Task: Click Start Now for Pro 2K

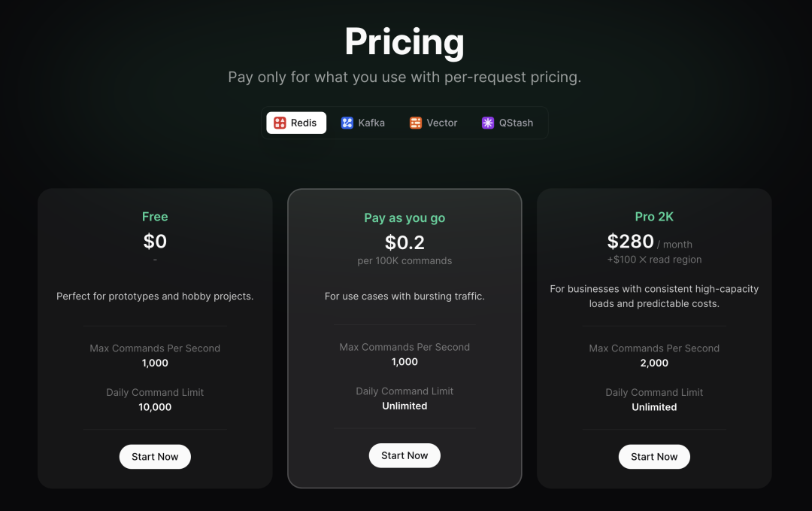Action: 654,456
